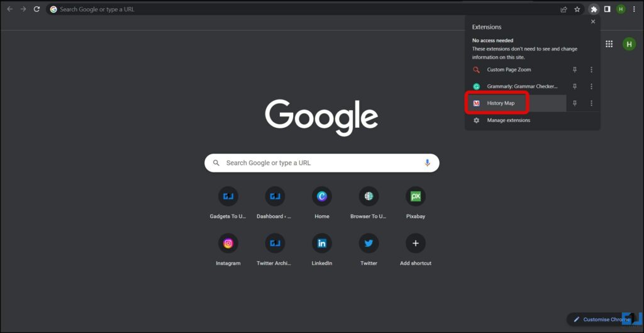Open Grammarly: Grammar Checker extension

tap(516, 86)
